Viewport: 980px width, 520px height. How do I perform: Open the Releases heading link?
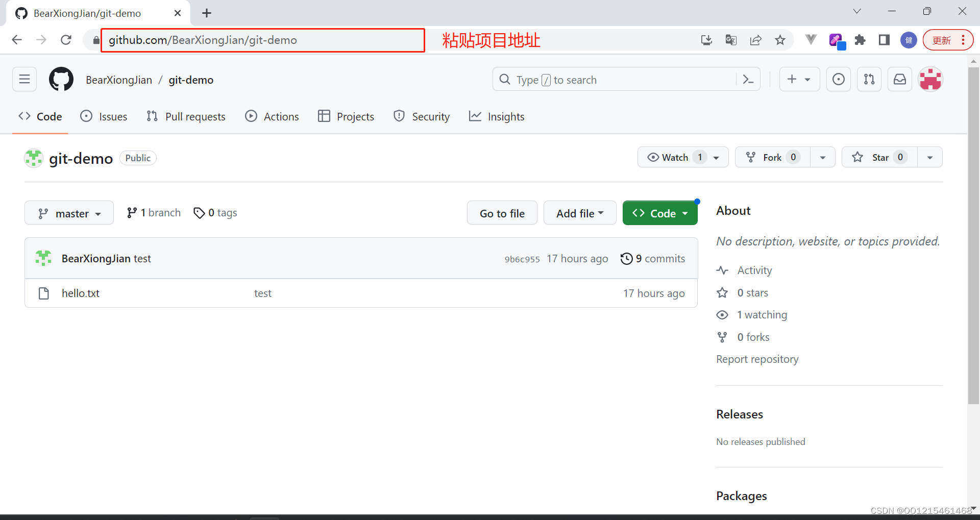(740, 414)
